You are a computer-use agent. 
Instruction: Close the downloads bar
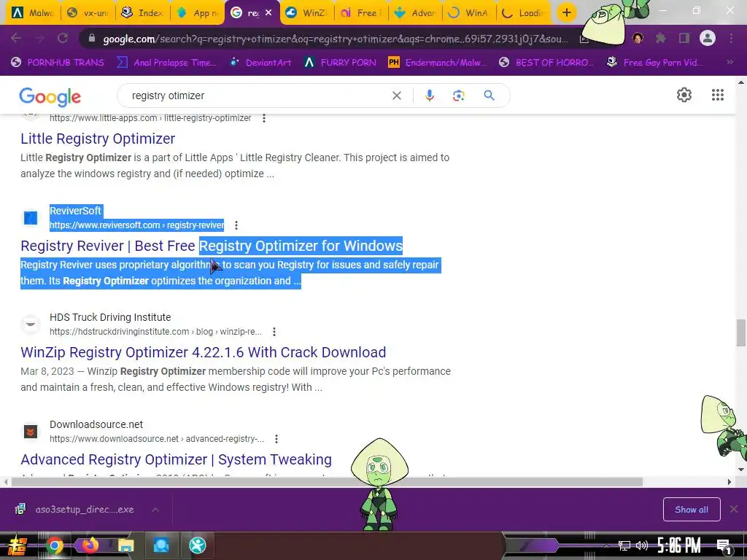[x=734, y=509]
